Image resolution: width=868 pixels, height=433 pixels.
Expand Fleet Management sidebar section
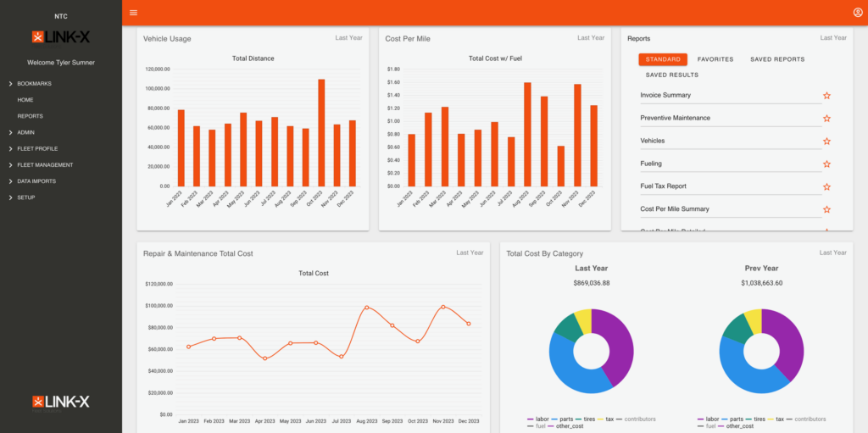45,165
